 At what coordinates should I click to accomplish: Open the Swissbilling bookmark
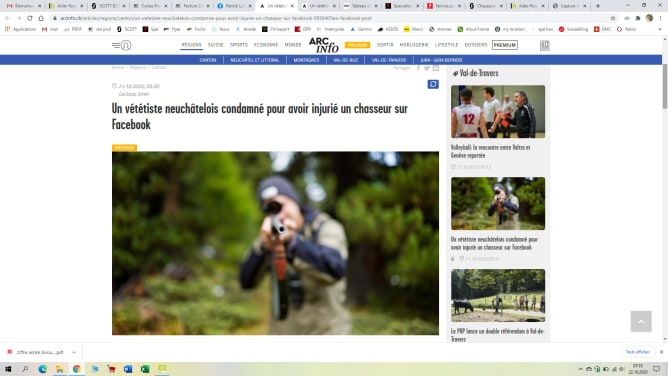pos(573,29)
